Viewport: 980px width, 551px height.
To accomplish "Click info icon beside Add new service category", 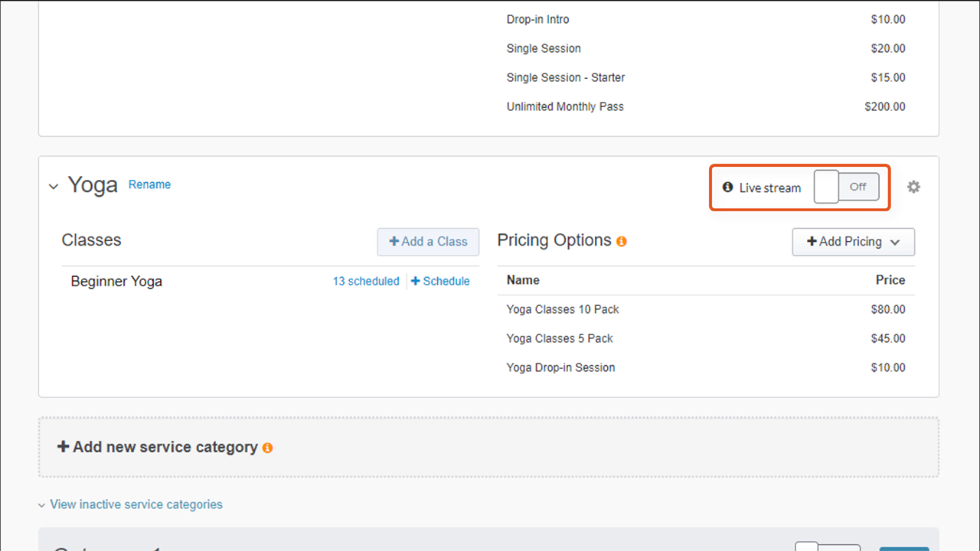I will coord(267,448).
